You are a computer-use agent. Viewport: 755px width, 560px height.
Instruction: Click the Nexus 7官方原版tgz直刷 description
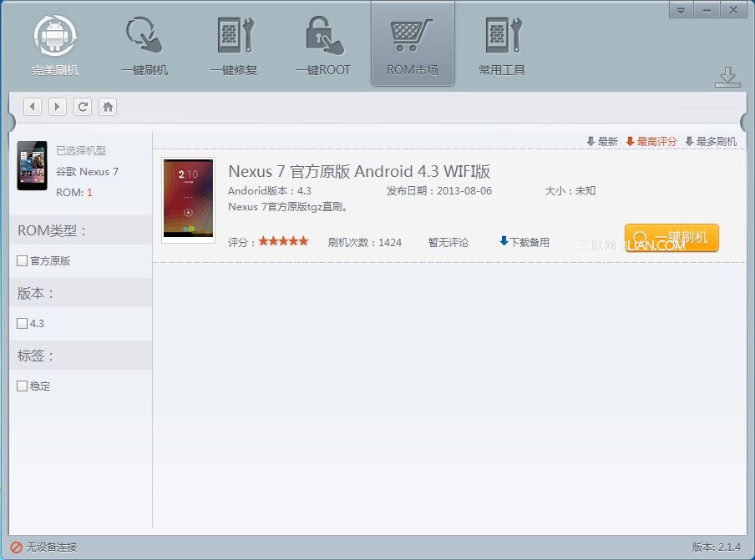pyautogui.click(x=288, y=207)
